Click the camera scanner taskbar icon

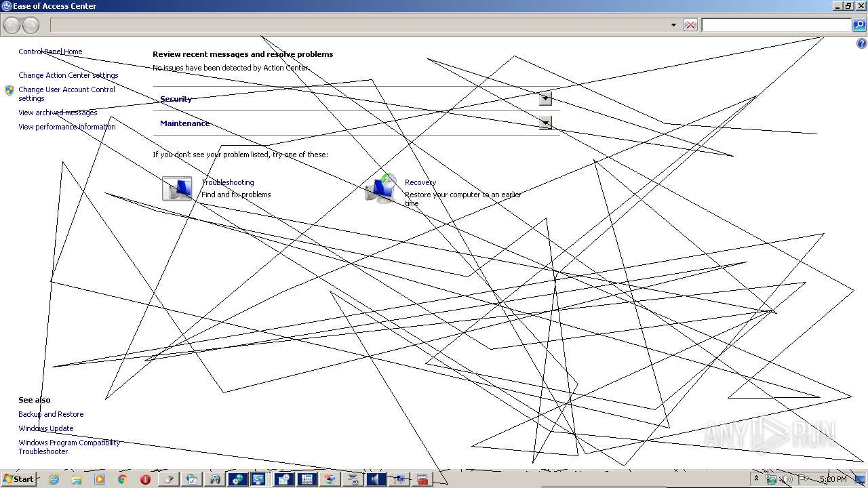353,479
